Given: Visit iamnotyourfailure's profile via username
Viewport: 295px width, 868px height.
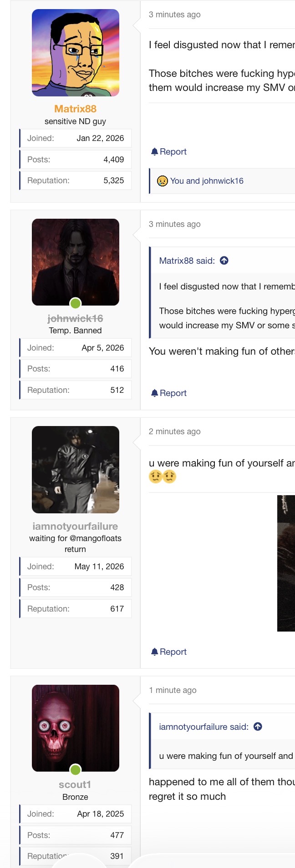Looking at the screenshot, I should [x=76, y=526].
